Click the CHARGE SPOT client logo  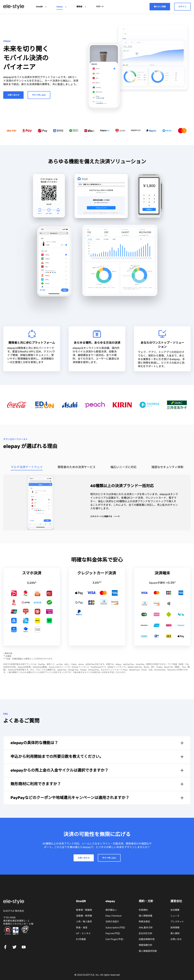coord(149,404)
